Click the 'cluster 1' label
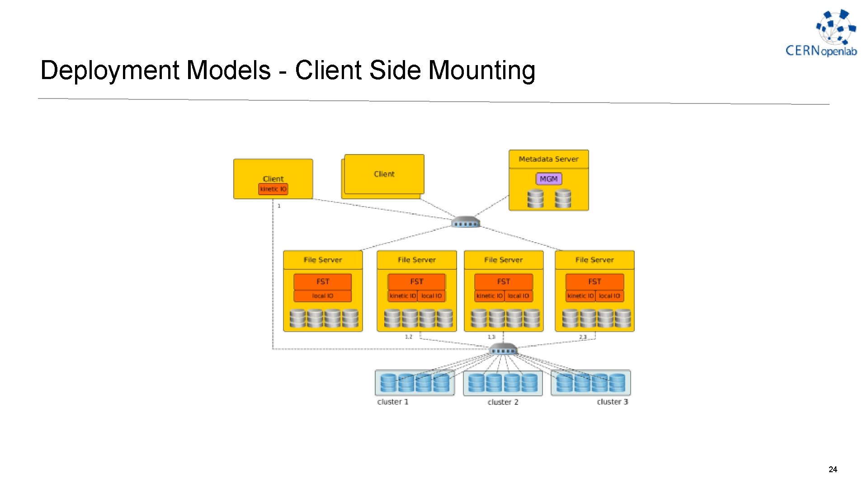 coord(393,402)
